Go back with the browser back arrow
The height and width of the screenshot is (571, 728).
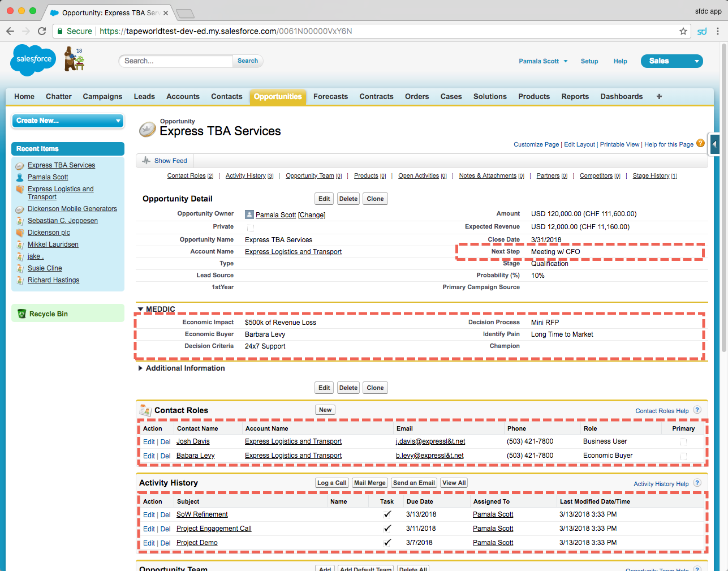click(x=10, y=31)
